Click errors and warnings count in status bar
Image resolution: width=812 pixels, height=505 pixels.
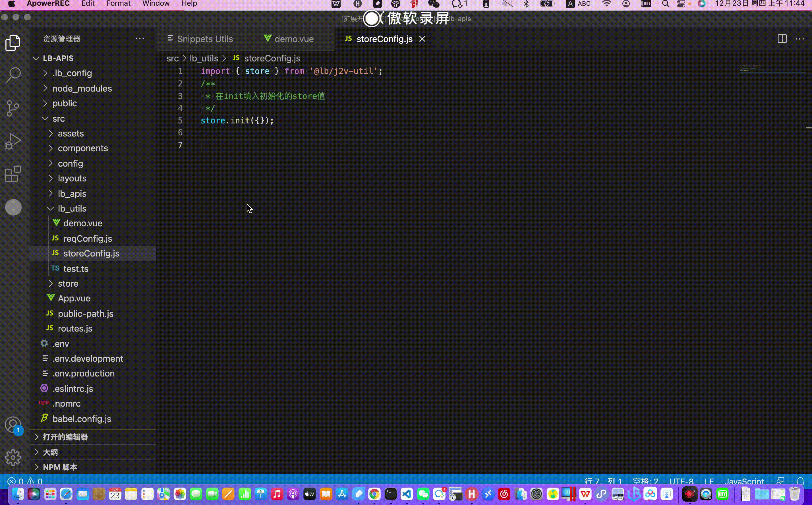25,481
